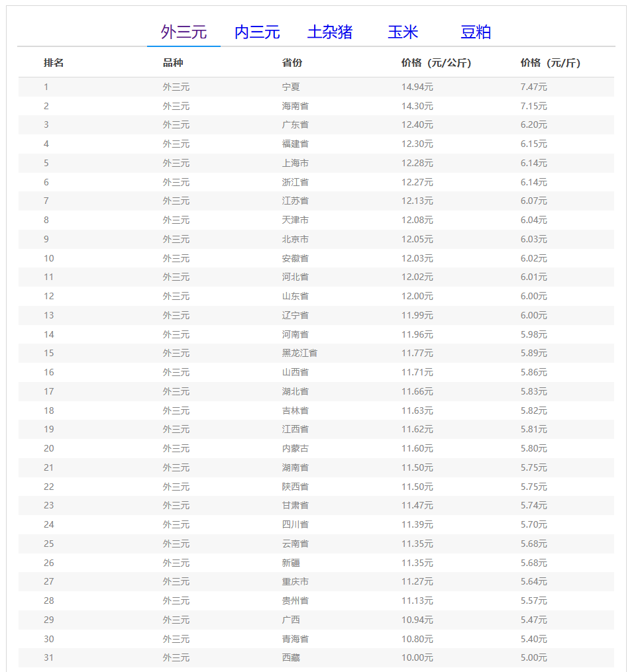Select the 西藏 province cell
The width and height of the screenshot is (640, 672).
point(291,657)
